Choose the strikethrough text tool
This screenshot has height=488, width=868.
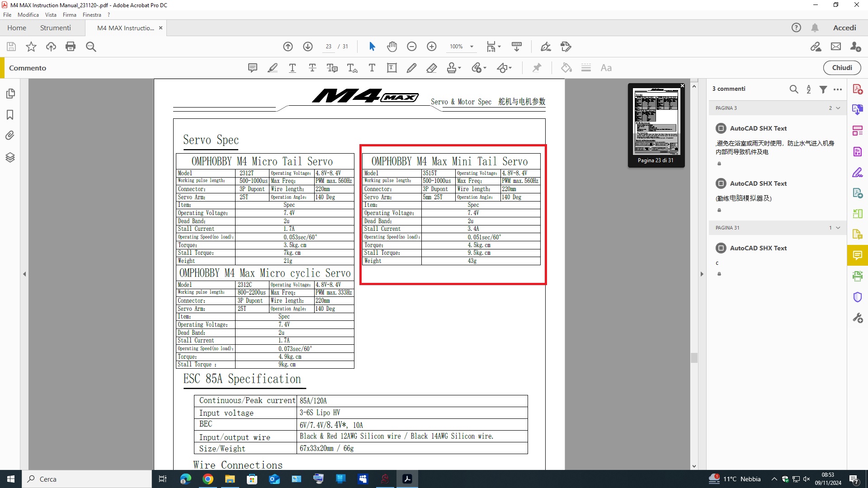coord(312,68)
